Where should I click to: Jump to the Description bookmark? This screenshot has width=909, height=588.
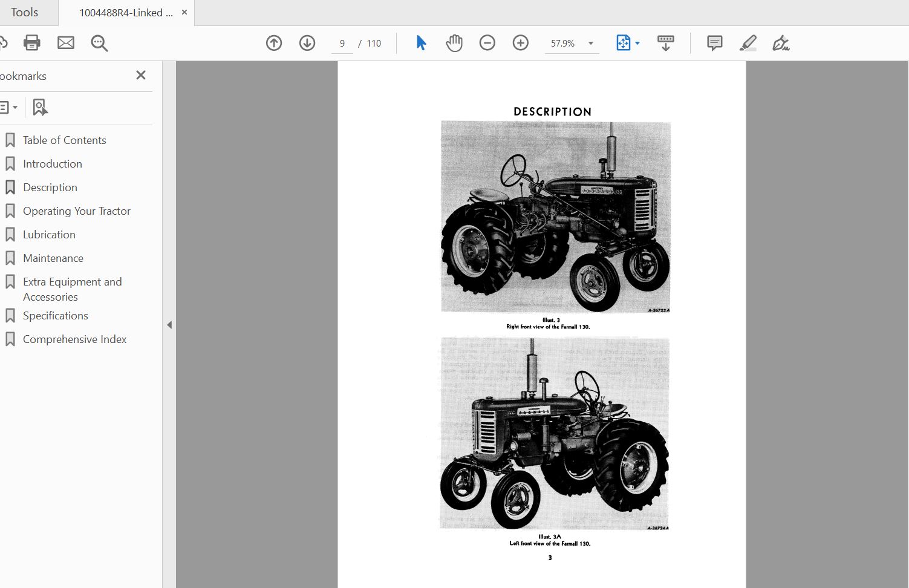click(x=50, y=188)
